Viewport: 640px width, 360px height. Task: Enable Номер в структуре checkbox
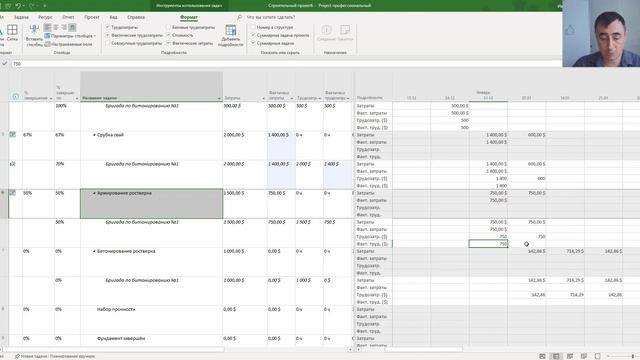coord(253,27)
